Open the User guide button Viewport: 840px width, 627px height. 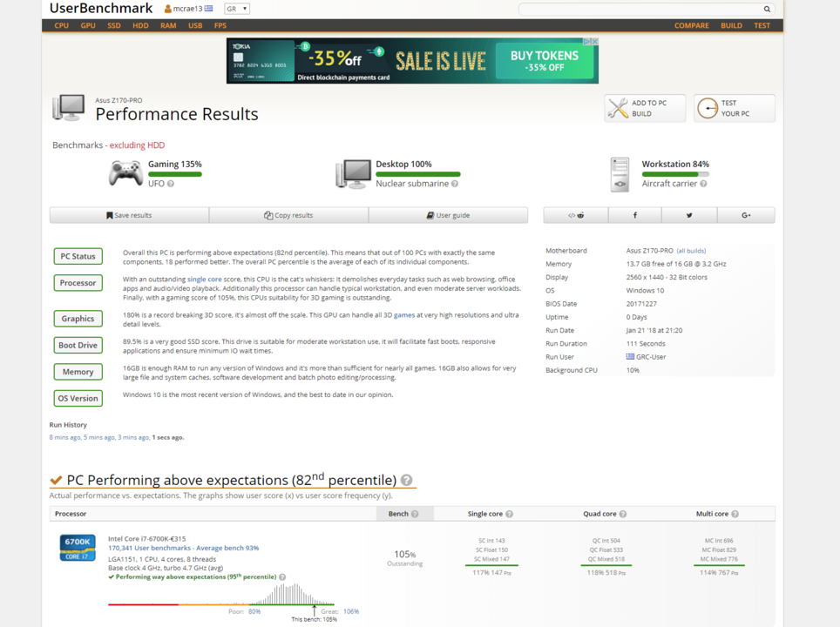pos(449,215)
